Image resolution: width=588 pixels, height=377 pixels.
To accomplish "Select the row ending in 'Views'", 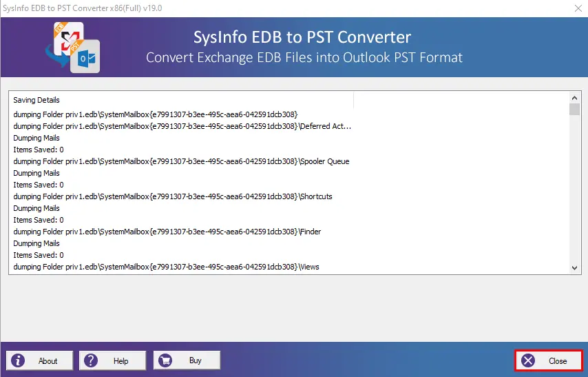I will click(166, 267).
